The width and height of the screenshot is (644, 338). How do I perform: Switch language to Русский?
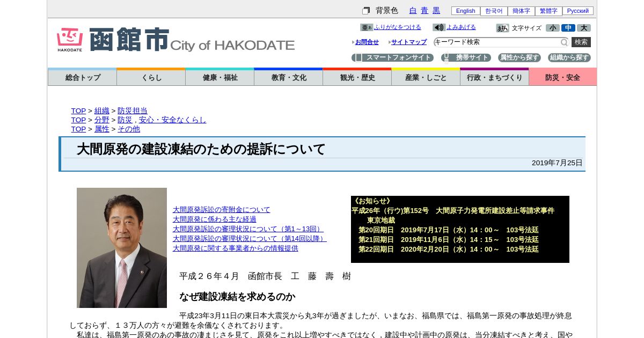(x=578, y=11)
